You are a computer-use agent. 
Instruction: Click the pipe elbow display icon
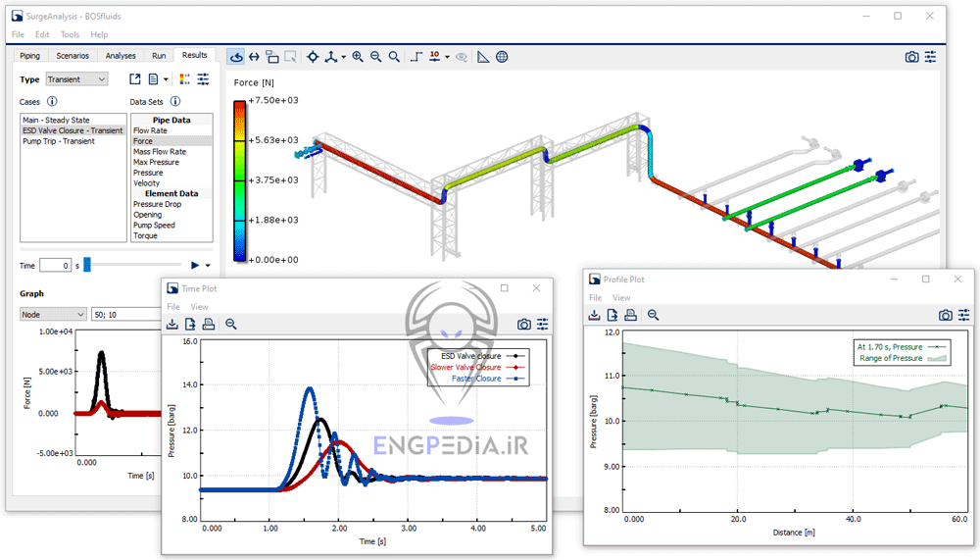coord(416,57)
